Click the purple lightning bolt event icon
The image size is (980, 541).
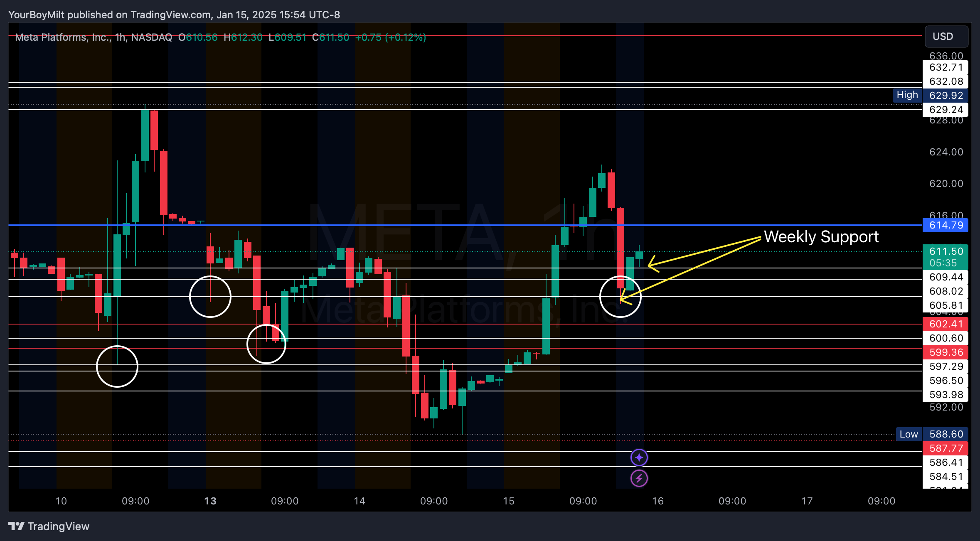coord(639,478)
